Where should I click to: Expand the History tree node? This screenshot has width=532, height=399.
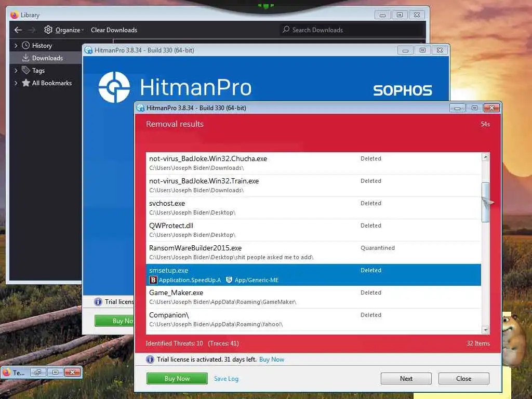coord(16,46)
